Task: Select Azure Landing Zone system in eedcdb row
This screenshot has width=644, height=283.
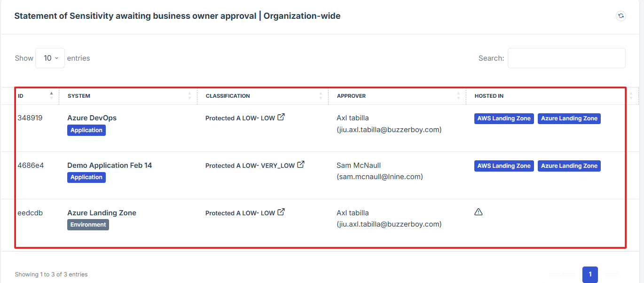Action: pyautogui.click(x=102, y=213)
